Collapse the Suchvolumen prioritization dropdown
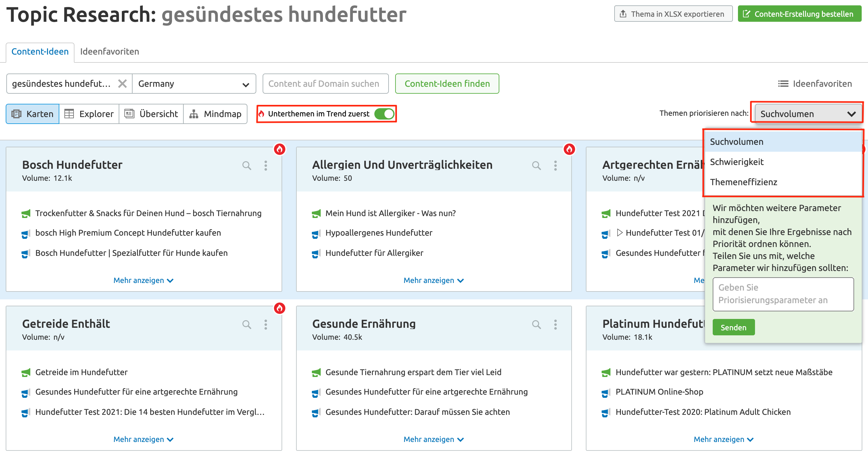This screenshot has height=453, width=868. coord(808,114)
